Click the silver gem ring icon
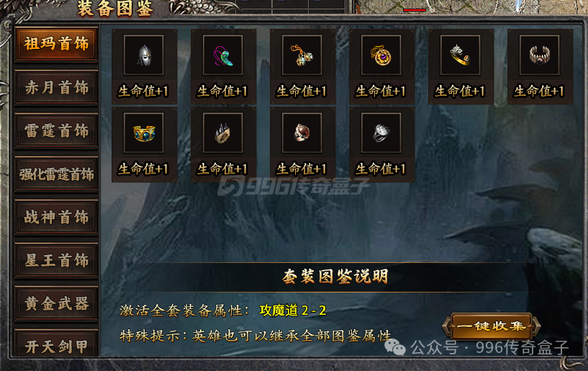This screenshot has height=371, width=588. click(x=381, y=133)
